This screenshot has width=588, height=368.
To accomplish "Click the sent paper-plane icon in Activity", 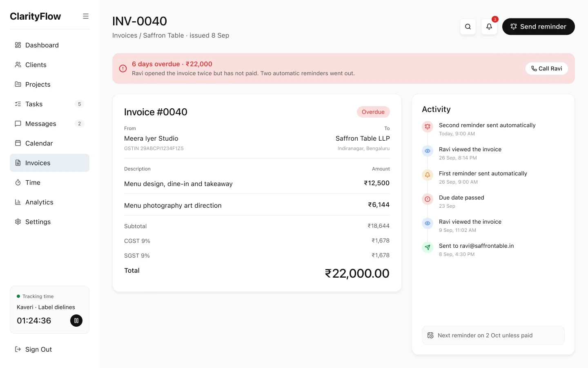I will pyautogui.click(x=428, y=247).
